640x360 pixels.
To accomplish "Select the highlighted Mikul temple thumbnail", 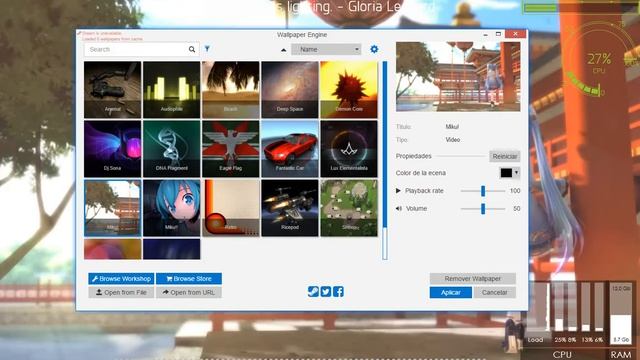I will coord(113,208).
